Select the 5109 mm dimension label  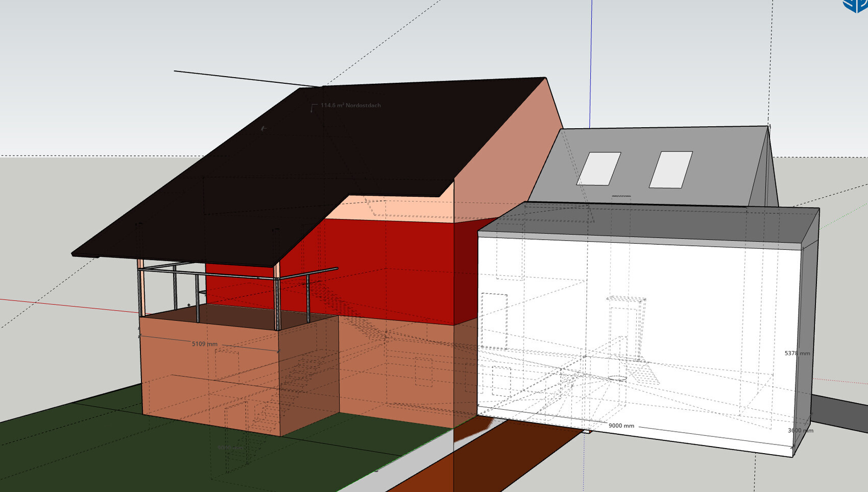pyautogui.click(x=204, y=344)
